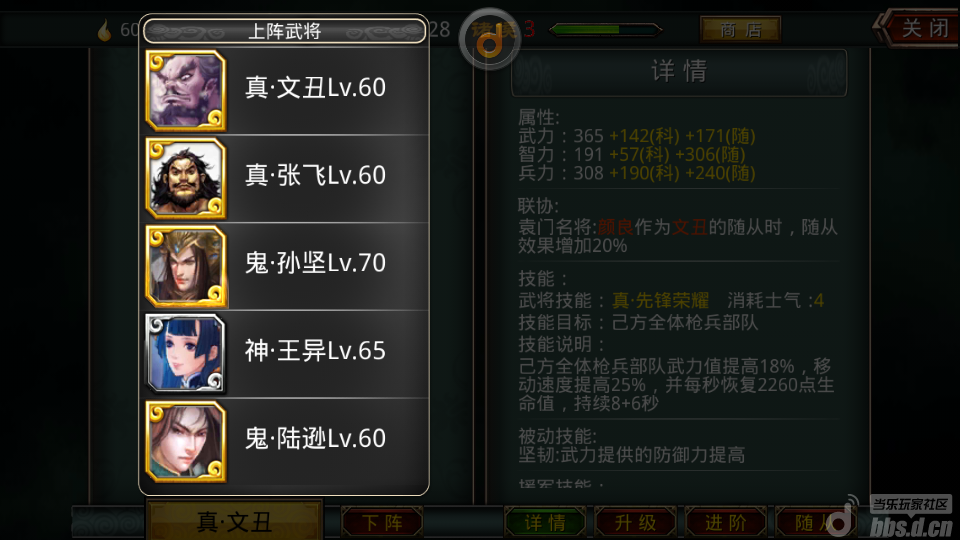This screenshot has width=960, height=540.
Task: Select the 鬼·孙坚Lv.70 list entry text
Action: click(x=315, y=263)
